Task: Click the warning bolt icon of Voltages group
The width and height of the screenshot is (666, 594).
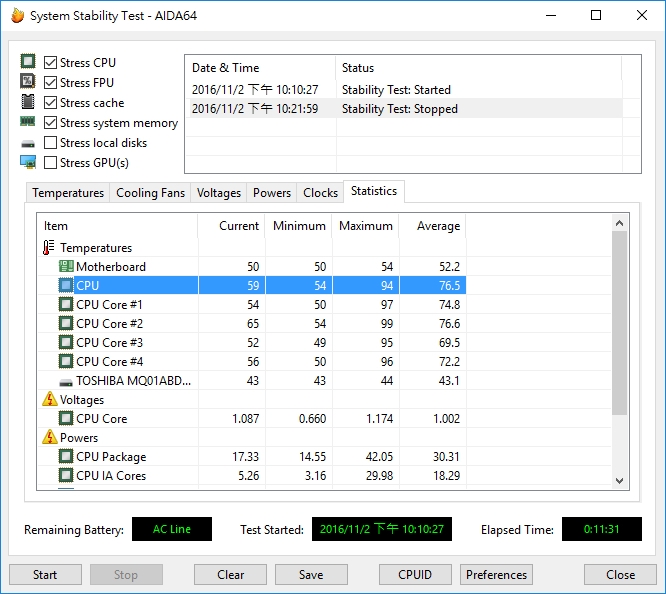Action: pos(50,399)
